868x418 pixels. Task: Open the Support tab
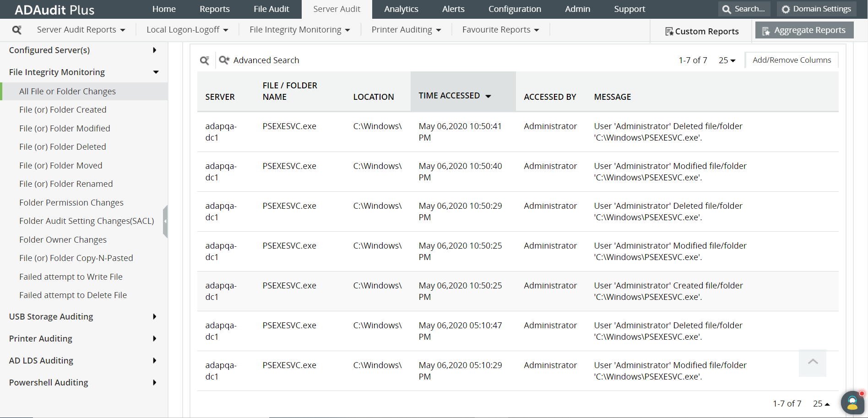pyautogui.click(x=629, y=9)
